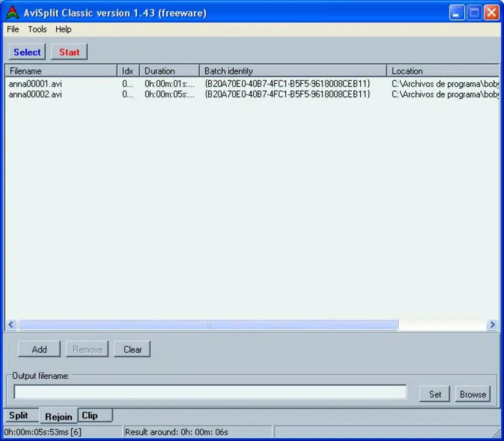Click the status text 0h:00m:05s:53ms [6]
The height and width of the screenshot is (441, 504).
pyautogui.click(x=43, y=432)
